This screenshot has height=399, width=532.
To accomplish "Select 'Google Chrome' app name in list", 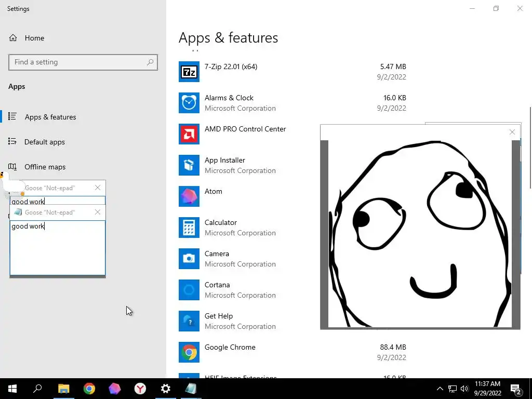I will (230, 348).
